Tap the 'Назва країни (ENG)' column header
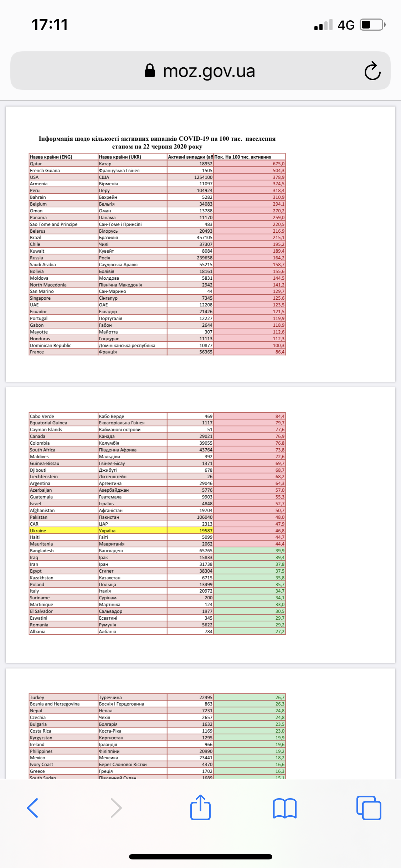The image size is (401, 868). [x=51, y=157]
